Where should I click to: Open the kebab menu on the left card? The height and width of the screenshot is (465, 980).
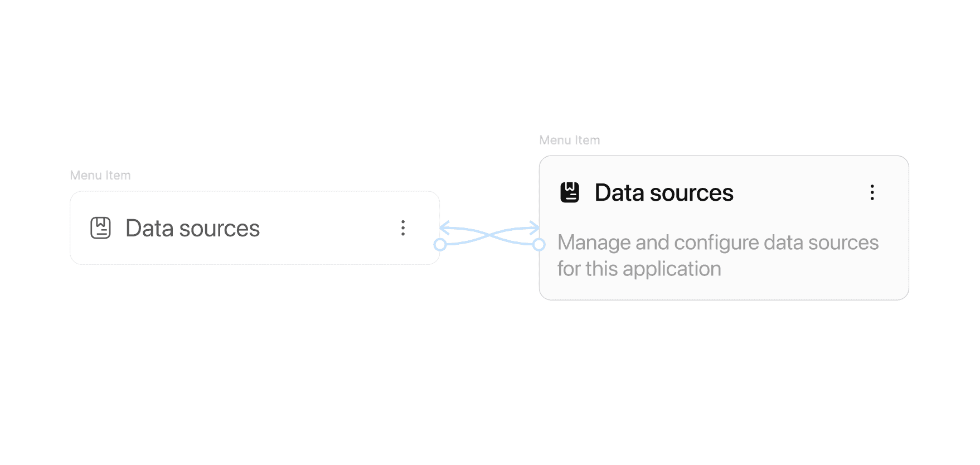pos(403,228)
